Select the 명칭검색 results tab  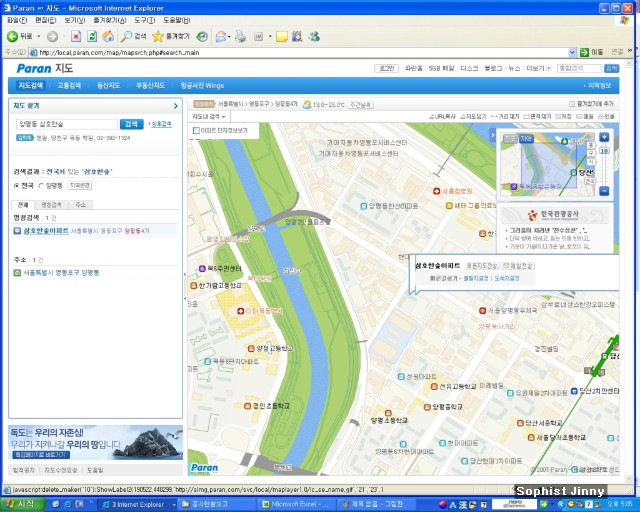tap(51, 205)
